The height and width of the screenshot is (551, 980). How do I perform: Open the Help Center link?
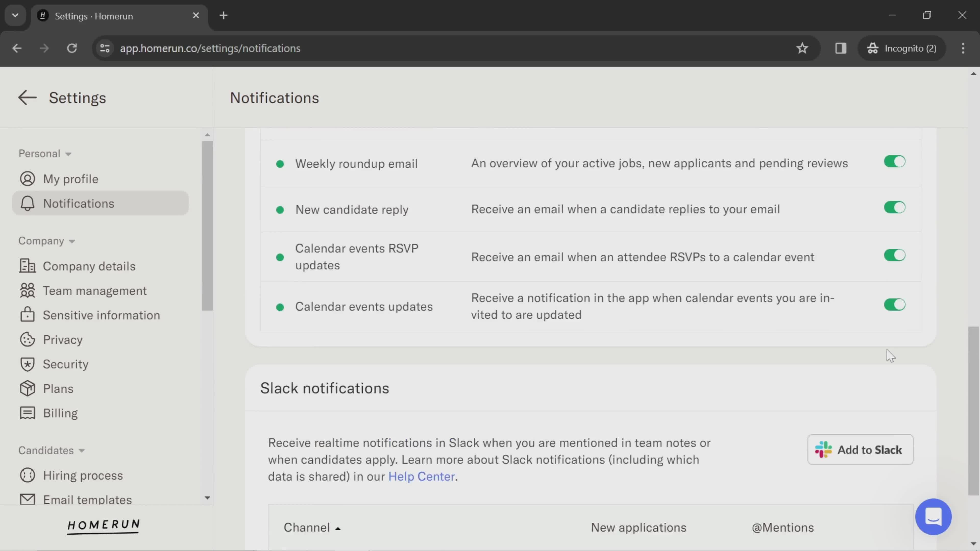(422, 477)
